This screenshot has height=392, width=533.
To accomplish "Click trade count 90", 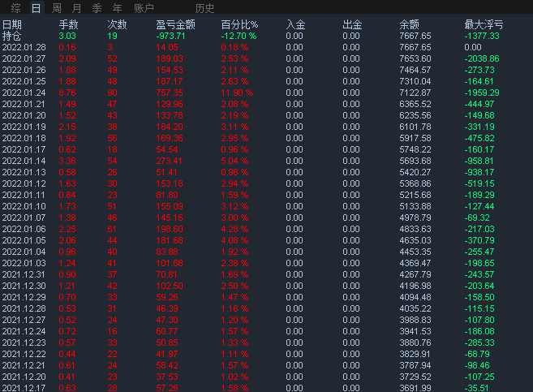I will tap(113, 93).
